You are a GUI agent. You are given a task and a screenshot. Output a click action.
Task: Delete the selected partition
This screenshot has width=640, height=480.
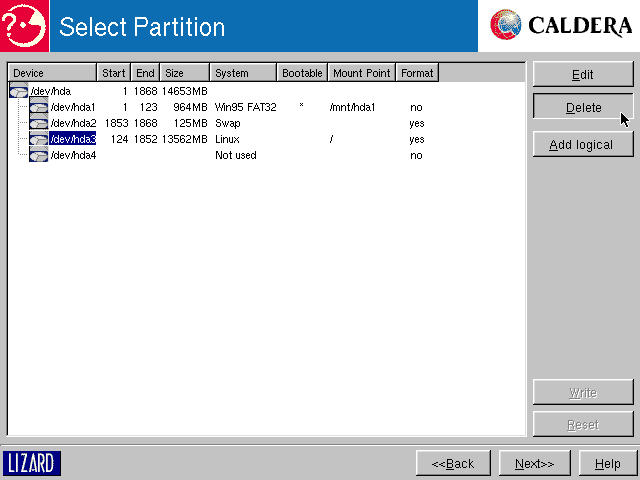[583, 107]
